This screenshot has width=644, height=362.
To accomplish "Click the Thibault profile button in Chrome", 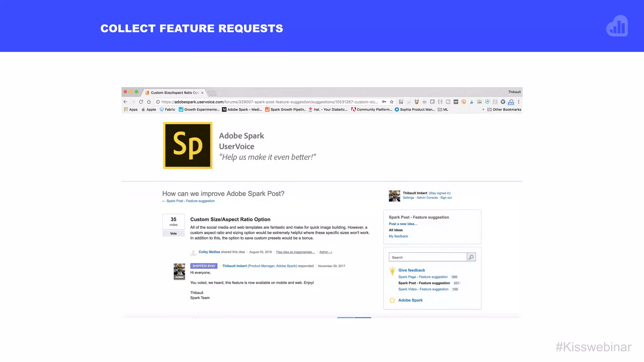I will [514, 92].
